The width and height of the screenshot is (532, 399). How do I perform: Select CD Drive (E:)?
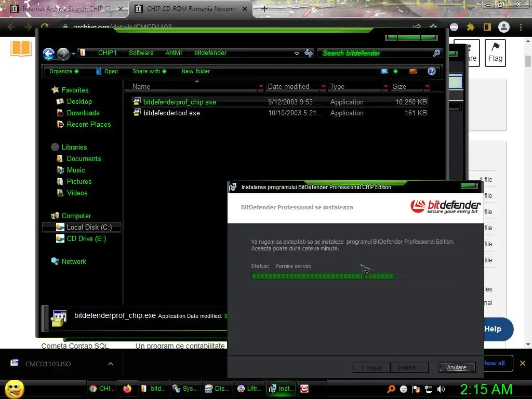click(86, 239)
